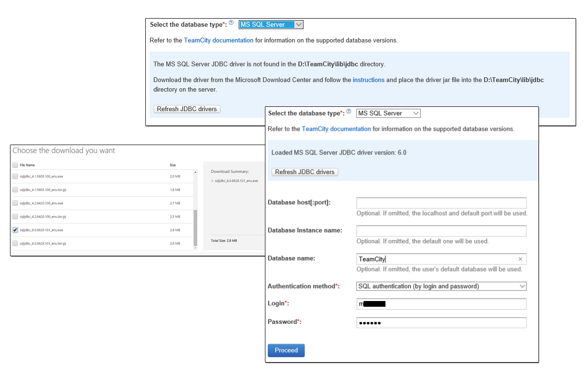
Task: Toggle the select-all File Name checkbox
Action: [x=15, y=165]
